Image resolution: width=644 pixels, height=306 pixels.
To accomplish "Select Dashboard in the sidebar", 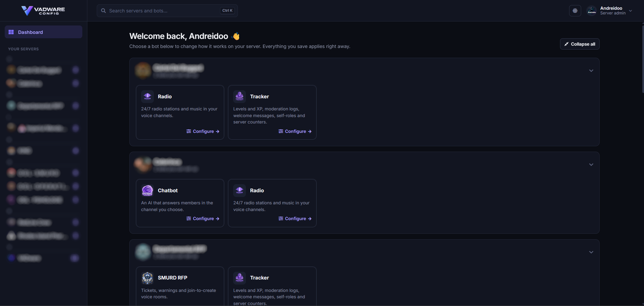I will [x=43, y=32].
